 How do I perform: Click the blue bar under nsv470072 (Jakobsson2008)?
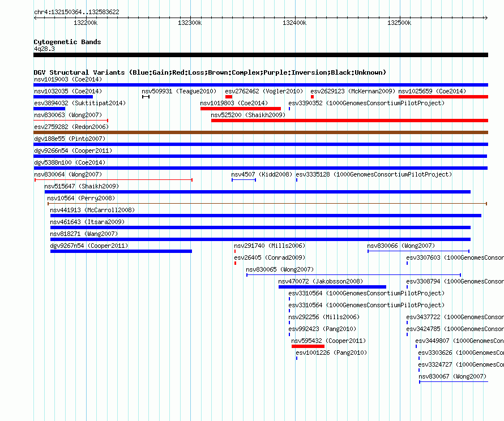pyautogui.click(x=332, y=287)
